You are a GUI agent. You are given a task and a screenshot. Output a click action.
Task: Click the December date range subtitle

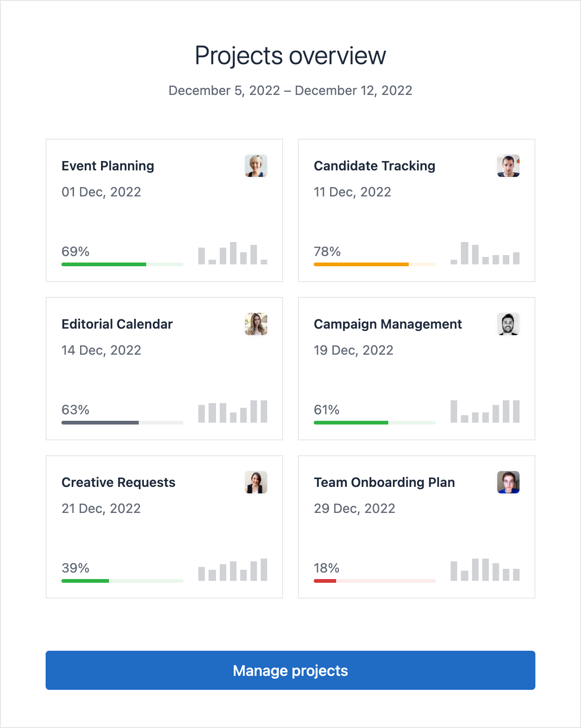(x=290, y=90)
